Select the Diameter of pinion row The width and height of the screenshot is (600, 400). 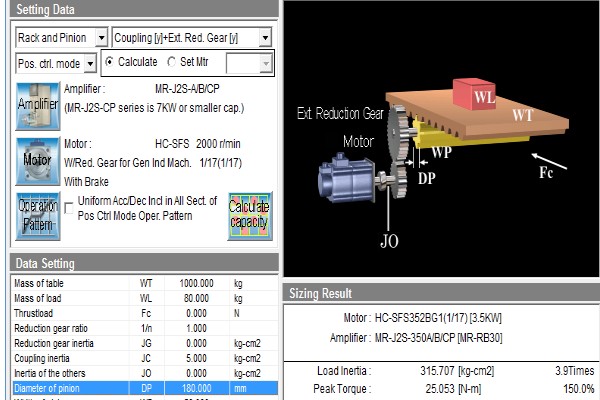(x=140, y=387)
